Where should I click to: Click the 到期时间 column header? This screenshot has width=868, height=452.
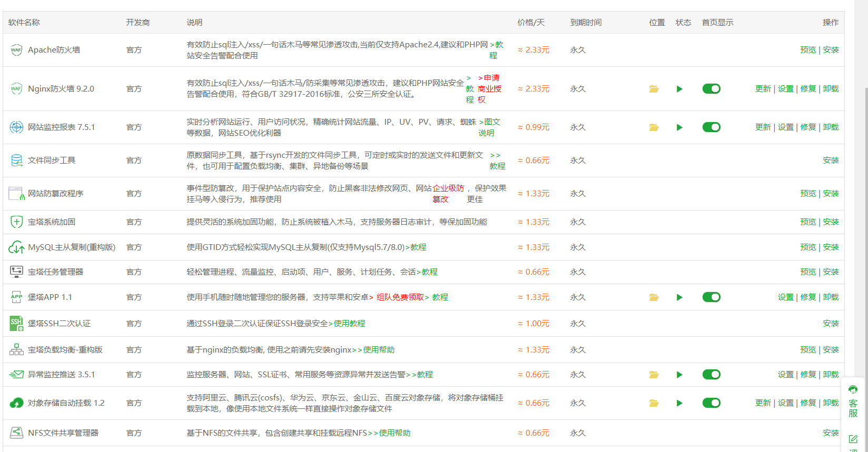coord(586,23)
